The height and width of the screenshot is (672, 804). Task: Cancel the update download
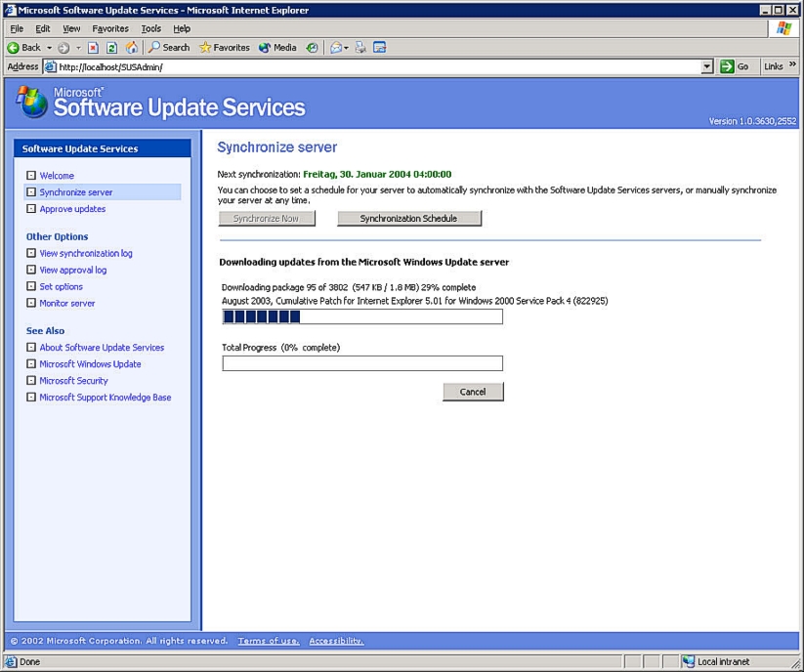[473, 392]
